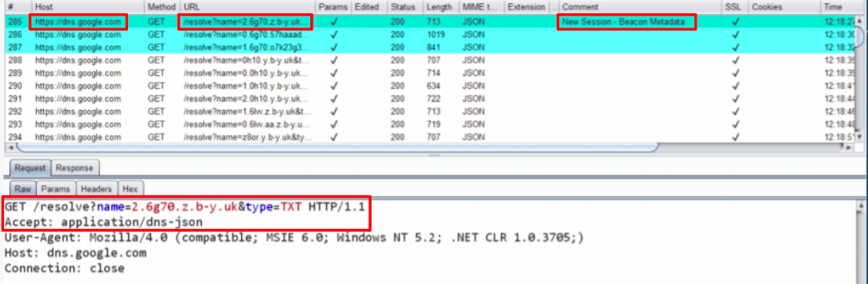
Task: Click the Params checkmark on row 286
Action: 333,35
